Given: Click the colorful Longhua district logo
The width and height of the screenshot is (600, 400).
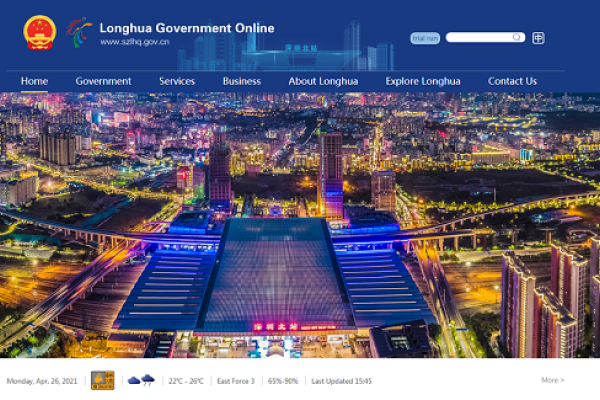Looking at the screenshot, I should tap(79, 32).
